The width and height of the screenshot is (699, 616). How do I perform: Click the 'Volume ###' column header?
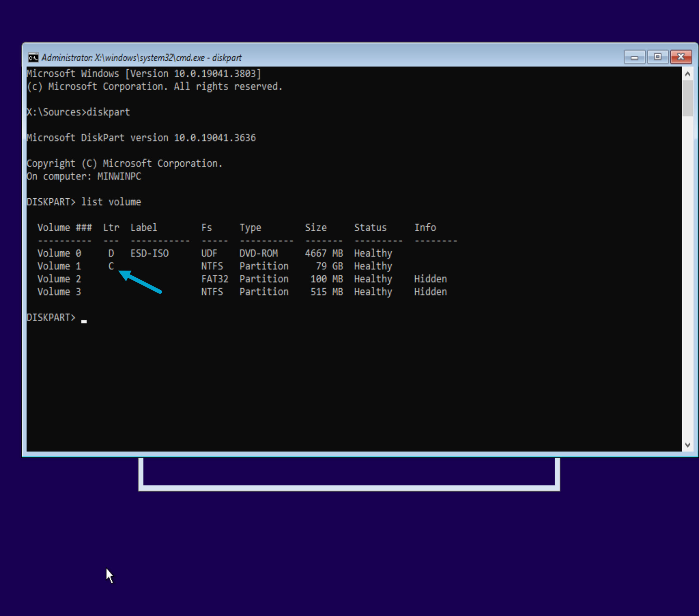[65, 228]
